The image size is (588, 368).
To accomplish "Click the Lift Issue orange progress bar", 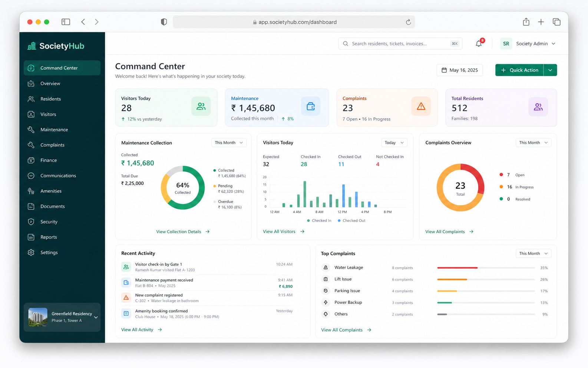I will [452, 279].
